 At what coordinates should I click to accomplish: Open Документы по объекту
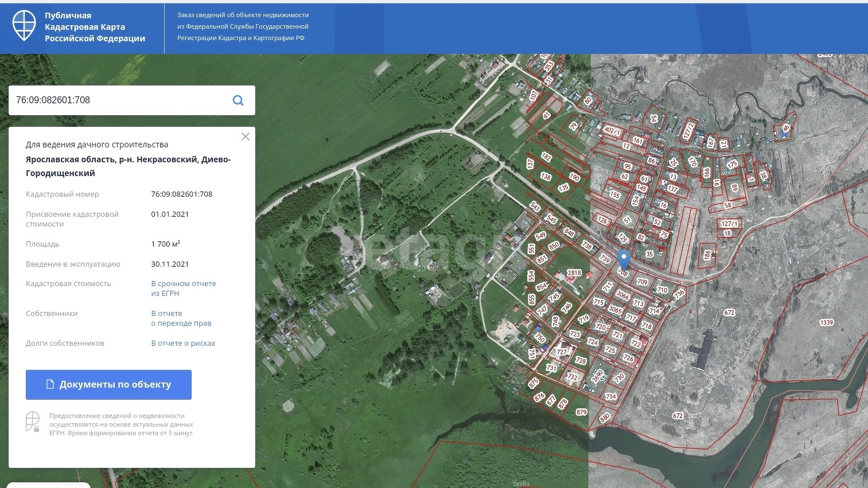click(108, 385)
